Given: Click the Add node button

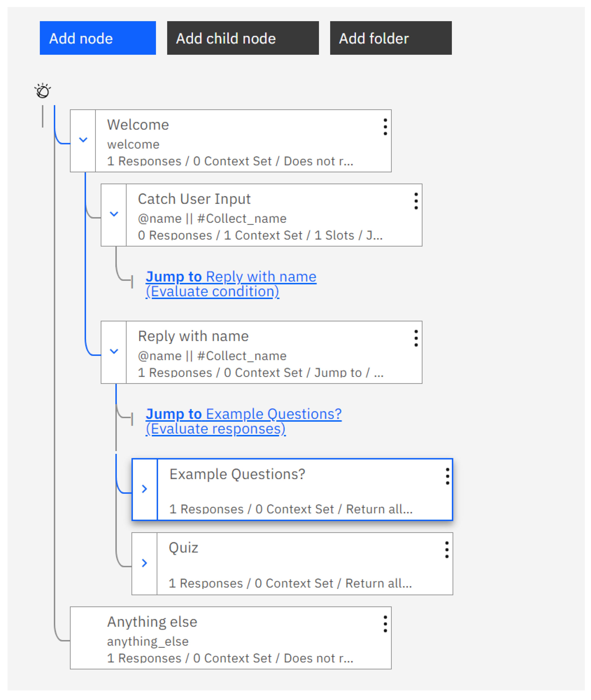Looking at the screenshot, I should pos(98,38).
